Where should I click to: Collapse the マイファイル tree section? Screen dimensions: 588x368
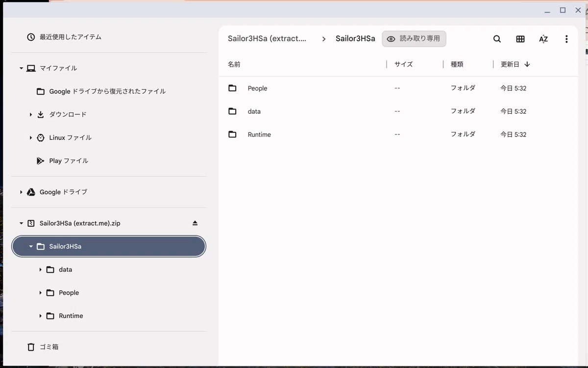pos(21,68)
